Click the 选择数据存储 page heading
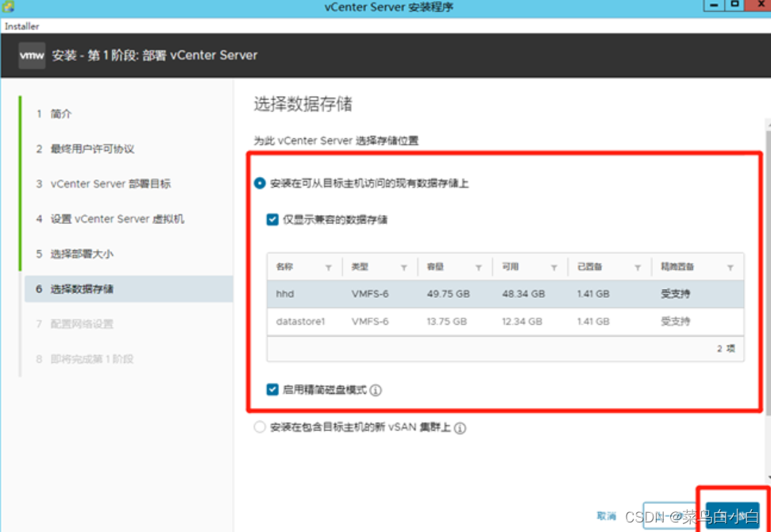Image resolution: width=771 pixels, height=532 pixels. point(303,104)
